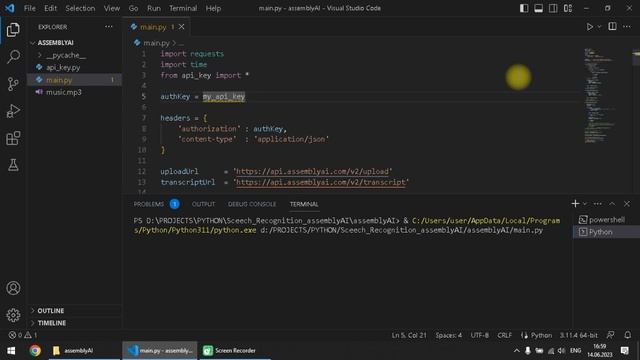Change end of line via CRLF
Screen dimensions: 640x360
point(504,335)
